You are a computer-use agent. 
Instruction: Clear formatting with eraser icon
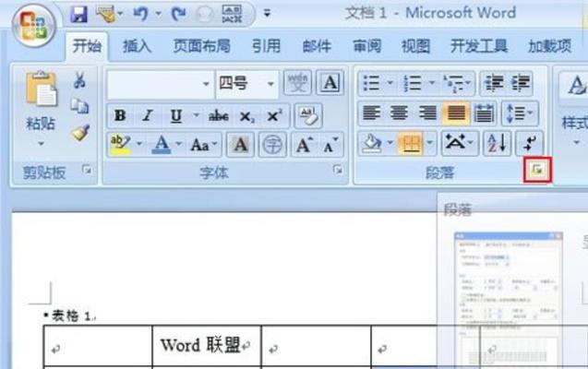coord(308,115)
